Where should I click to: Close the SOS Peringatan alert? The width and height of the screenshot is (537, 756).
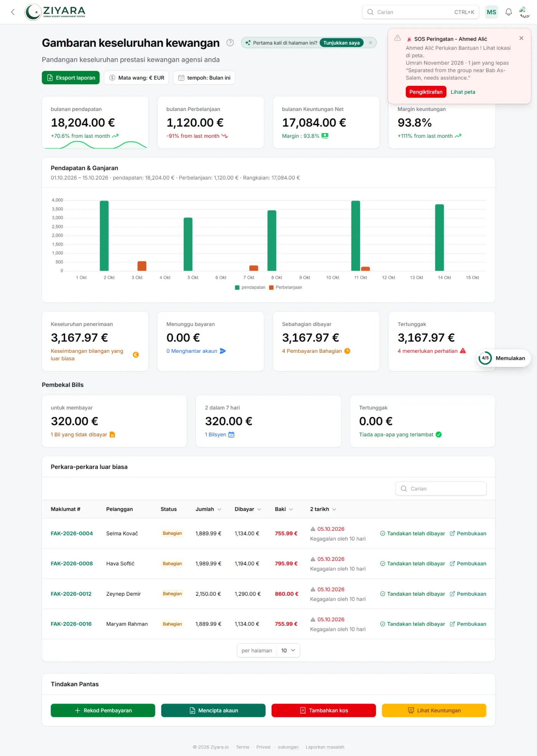tap(521, 38)
